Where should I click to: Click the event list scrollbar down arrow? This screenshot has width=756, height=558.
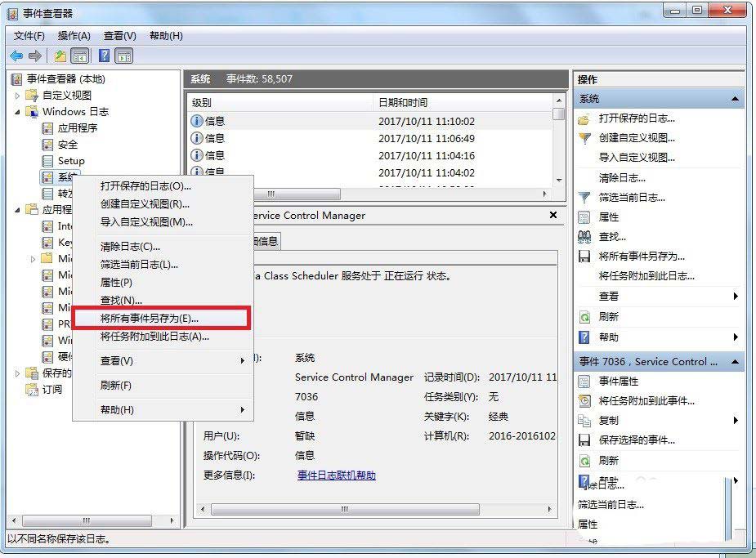tap(559, 180)
